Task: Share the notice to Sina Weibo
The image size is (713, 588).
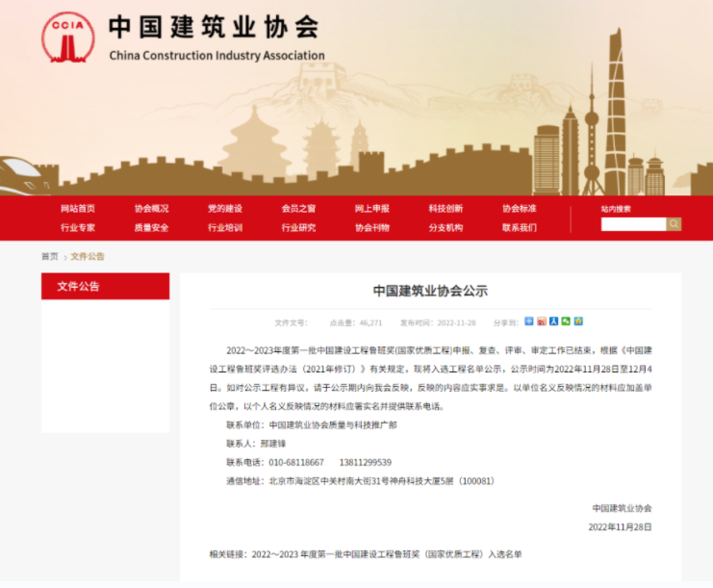Action: tap(542, 321)
